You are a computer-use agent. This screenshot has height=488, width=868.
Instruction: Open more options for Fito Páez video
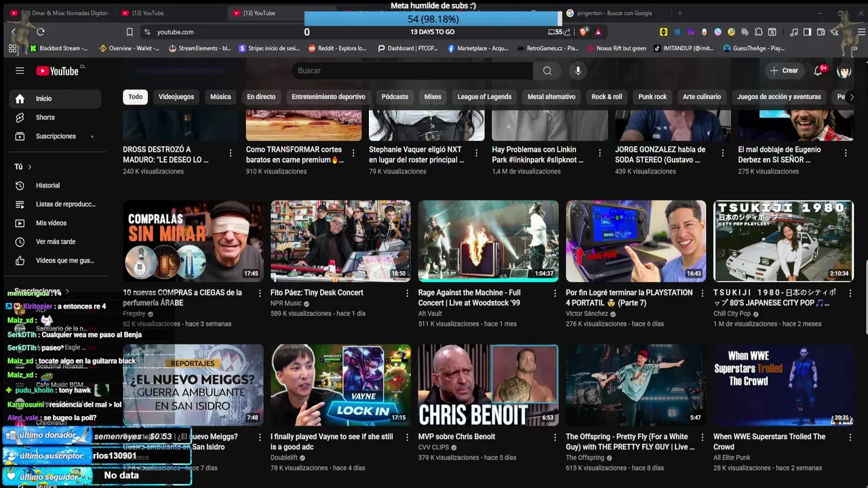pyautogui.click(x=407, y=293)
